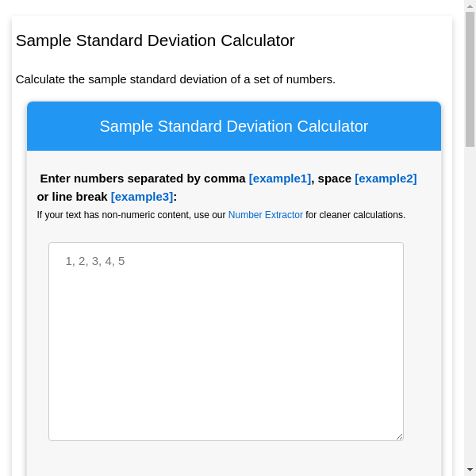Click the page title heading text
Screen dimensions: 476x476
155,40
